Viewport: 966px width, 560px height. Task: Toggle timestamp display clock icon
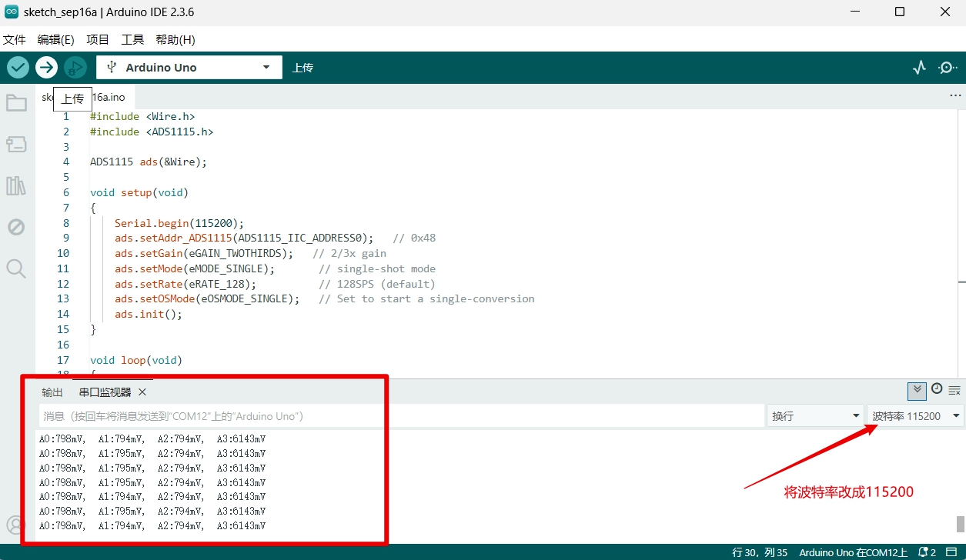click(x=937, y=389)
